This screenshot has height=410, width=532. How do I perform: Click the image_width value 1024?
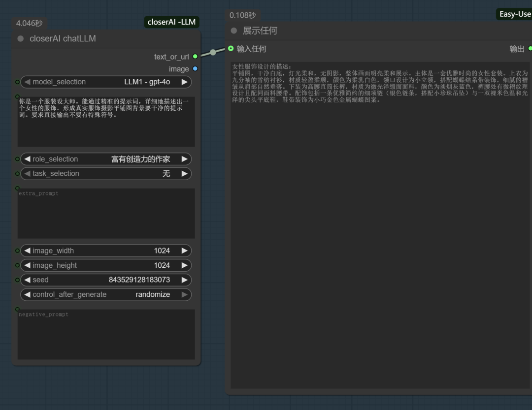click(x=162, y=251)
